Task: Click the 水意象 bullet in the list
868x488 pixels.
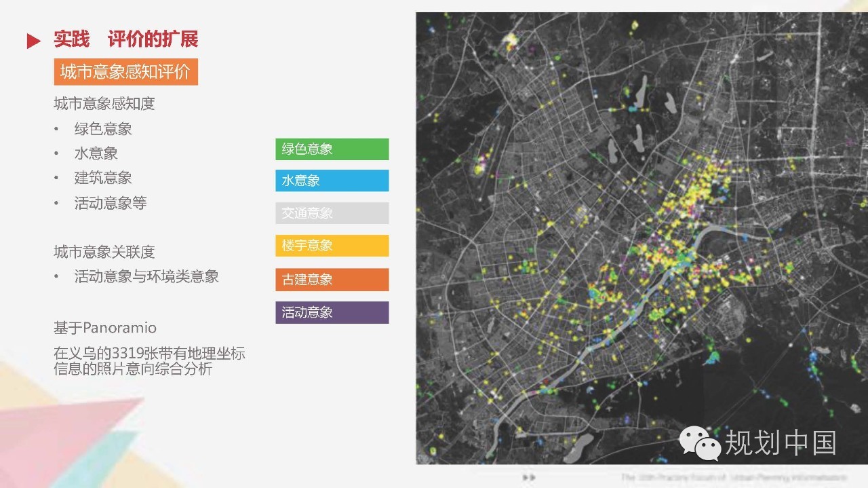Action: [x=96, y=153]
